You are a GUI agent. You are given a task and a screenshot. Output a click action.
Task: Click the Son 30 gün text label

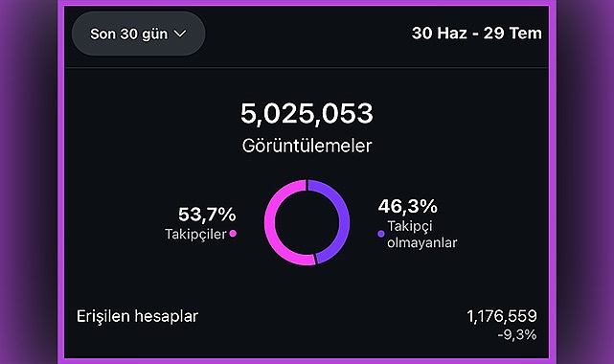tap(128, 34)
